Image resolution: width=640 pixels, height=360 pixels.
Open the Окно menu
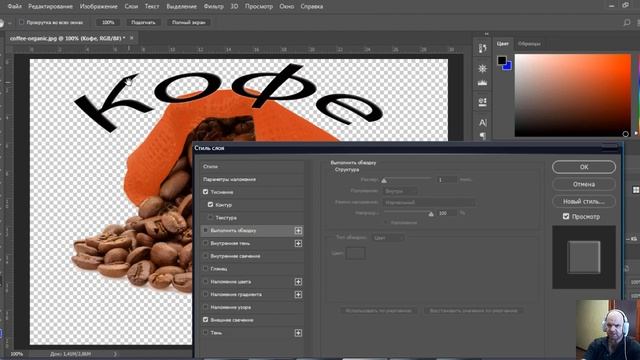click(287, 7)
